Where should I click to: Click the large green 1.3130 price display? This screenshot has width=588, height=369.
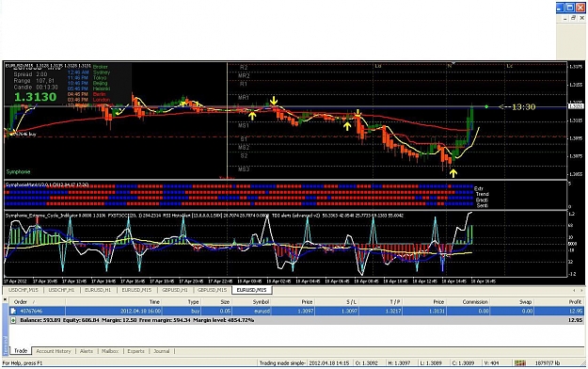pos(35,97)
